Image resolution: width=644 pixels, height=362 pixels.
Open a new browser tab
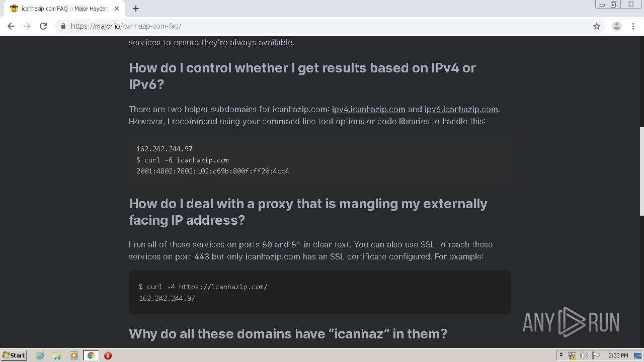tap(136, 9)
